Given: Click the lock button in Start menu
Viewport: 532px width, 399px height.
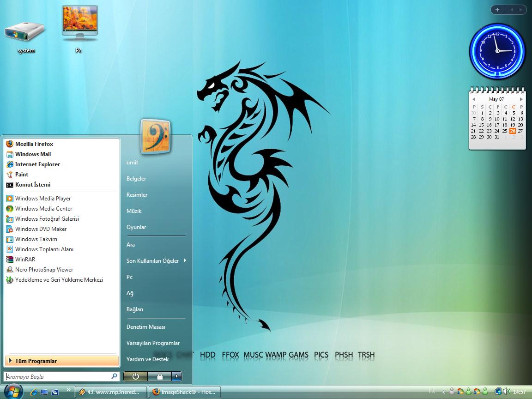Looking at the screenshot, I should click(159, 376).
